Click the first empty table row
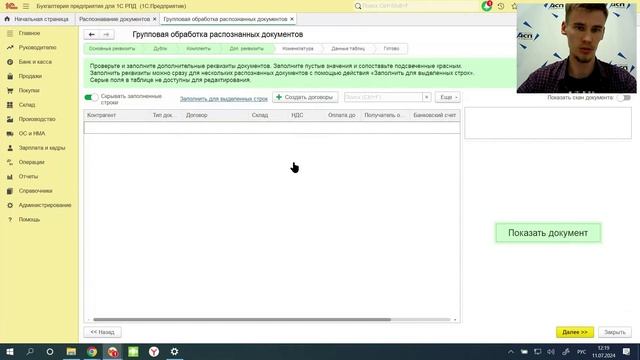Screen dimensions: 640x360 272,128
